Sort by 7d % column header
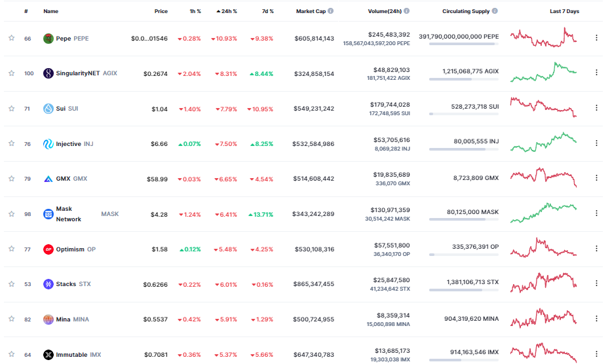The height and width of the screenshot is (364, 612). pos(268,11)
